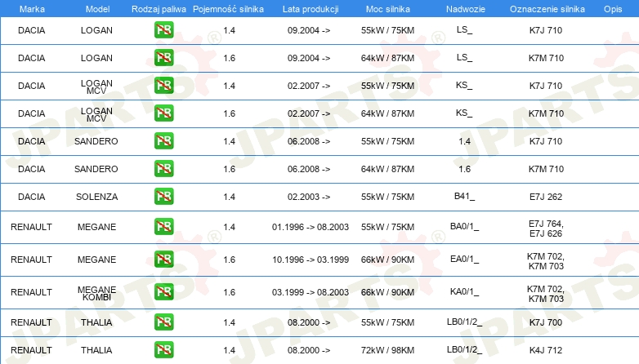This screenshot has width=639, height=364.
Task: Click fuel icon in Solenza row
Action: (x=163, y=196)
